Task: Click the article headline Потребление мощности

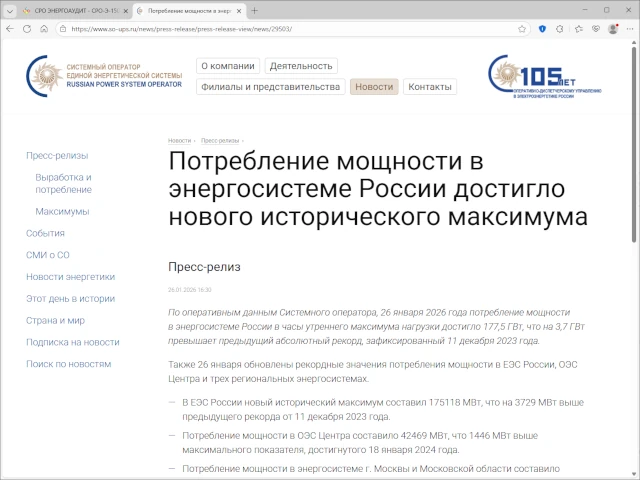Action: (x=378, y=189)
